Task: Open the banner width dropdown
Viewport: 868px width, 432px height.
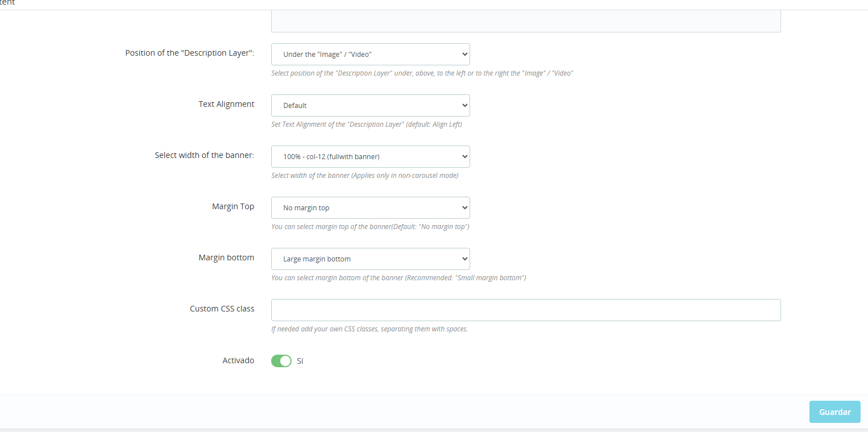Action: point(370,157)
